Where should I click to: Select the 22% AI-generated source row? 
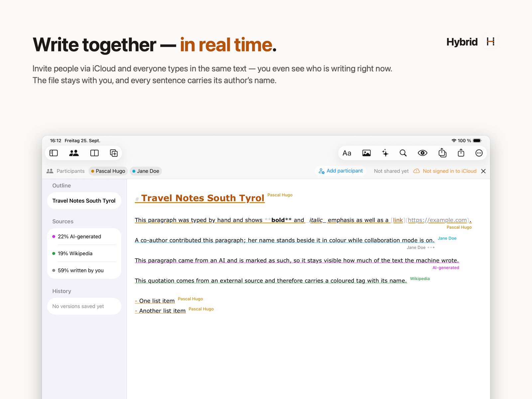tap(84, 236)
